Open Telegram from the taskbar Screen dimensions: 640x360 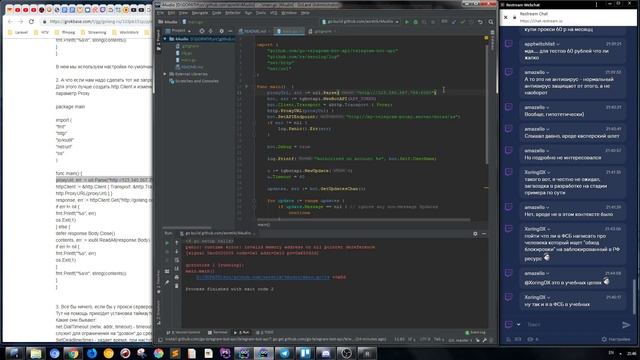(284, 353)
